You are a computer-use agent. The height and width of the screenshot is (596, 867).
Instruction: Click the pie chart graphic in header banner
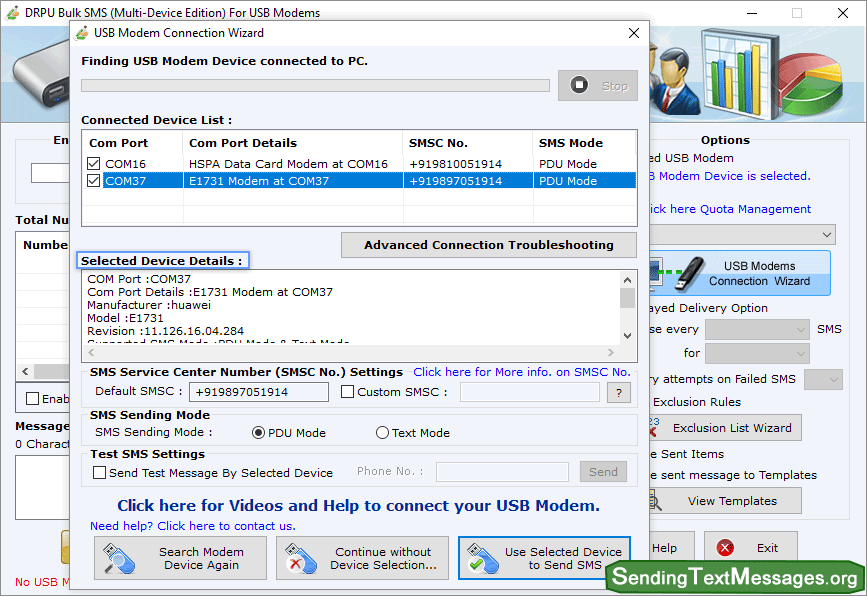(x=813, y=83)
